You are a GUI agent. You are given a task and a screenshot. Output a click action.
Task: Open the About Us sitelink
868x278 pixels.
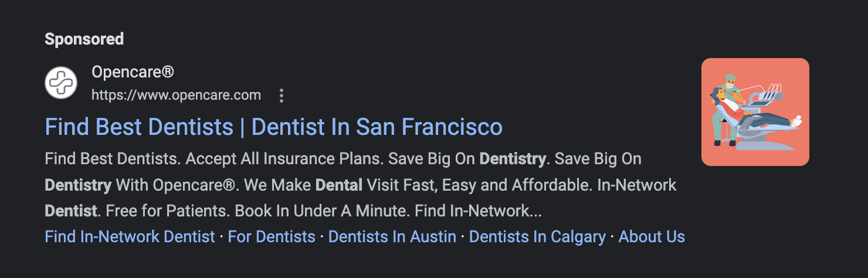(x=652, y=237)
